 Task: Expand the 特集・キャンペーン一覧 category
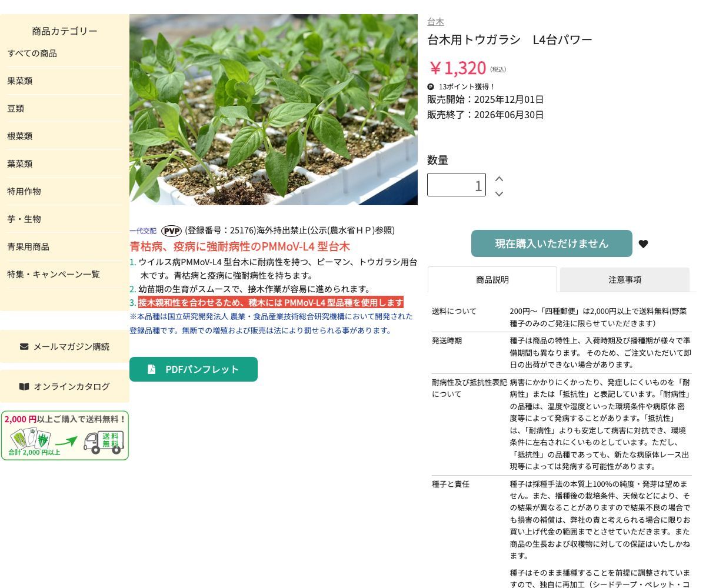(53, 274)
